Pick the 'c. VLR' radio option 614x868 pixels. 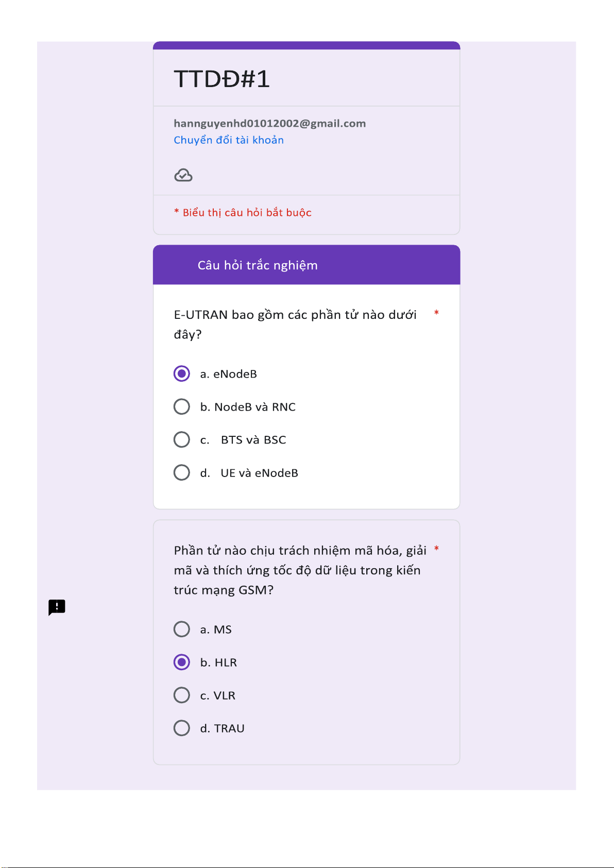[x=182, y=695]
